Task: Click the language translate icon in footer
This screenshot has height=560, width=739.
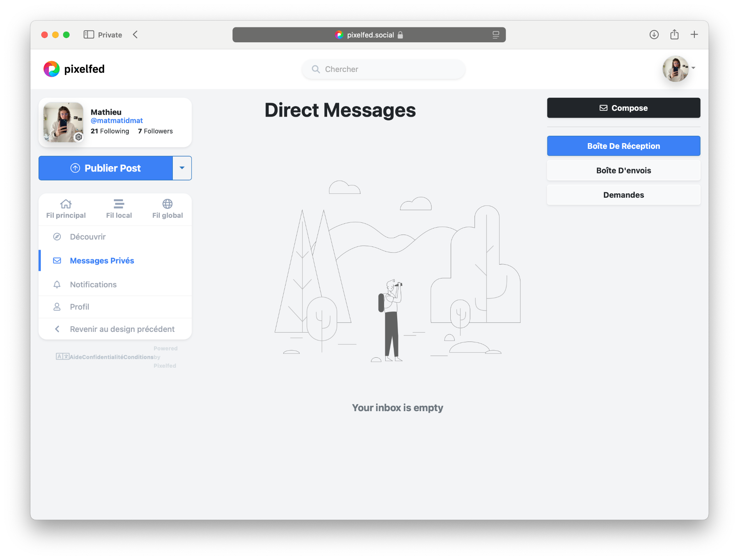Action: 62,357
